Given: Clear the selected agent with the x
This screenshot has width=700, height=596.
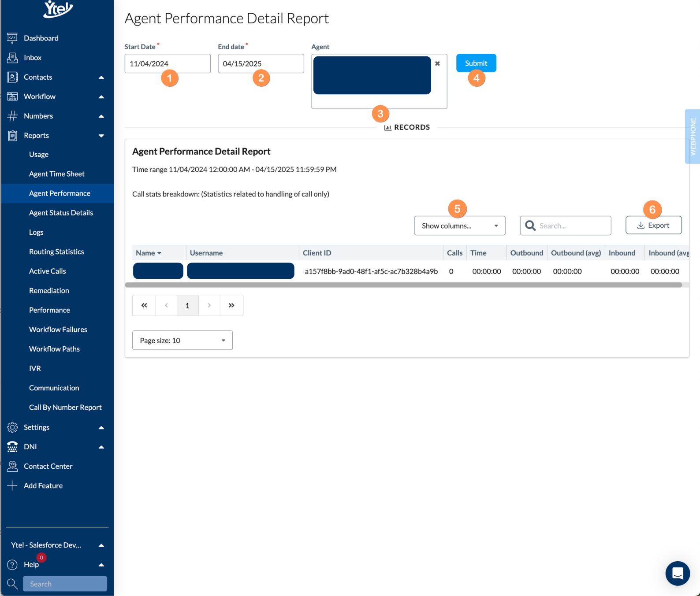Looking at the screenshot, I should pyautogui.click(x=437, y=63).
